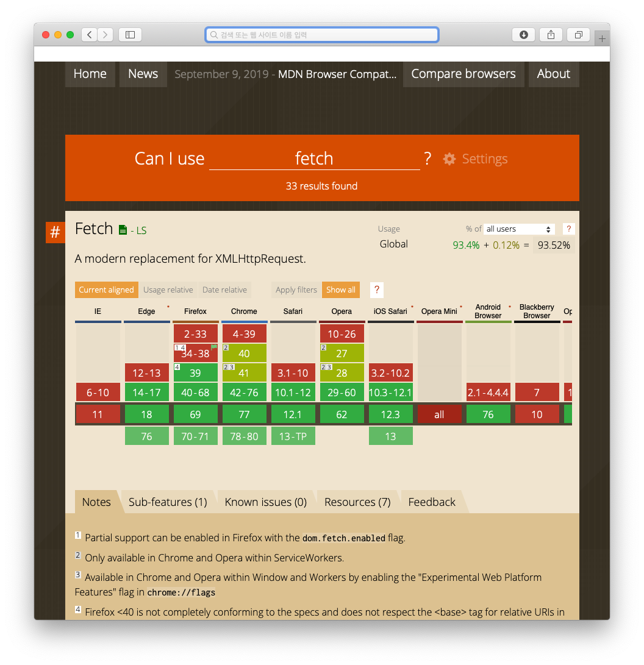Open the About page

[554, 74]
